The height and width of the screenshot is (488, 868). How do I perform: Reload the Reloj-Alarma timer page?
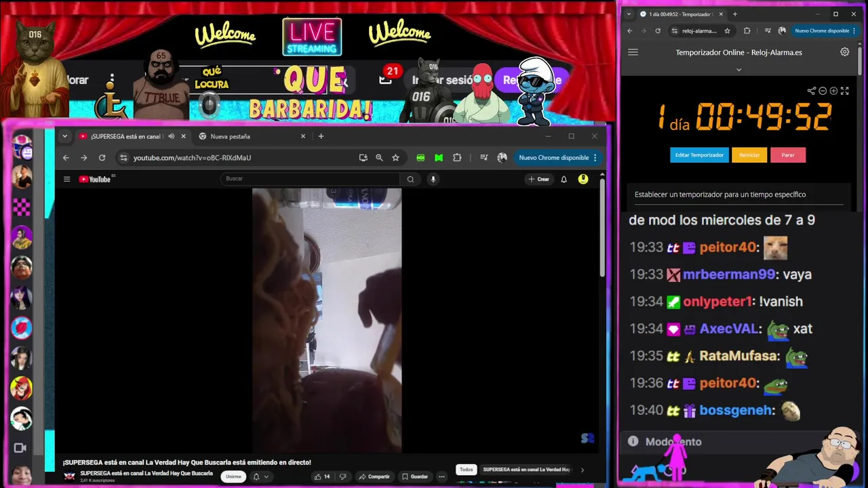[x=657, y=30]
